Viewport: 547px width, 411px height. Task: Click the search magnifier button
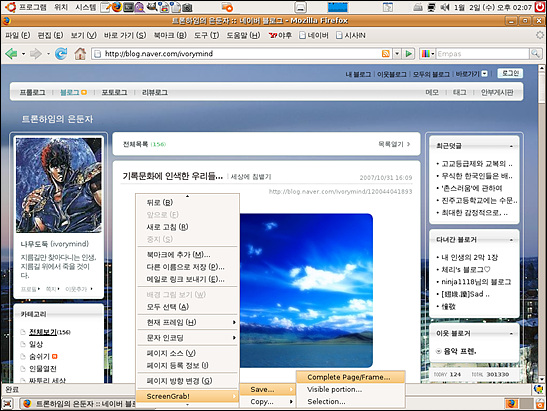(535, 54)
